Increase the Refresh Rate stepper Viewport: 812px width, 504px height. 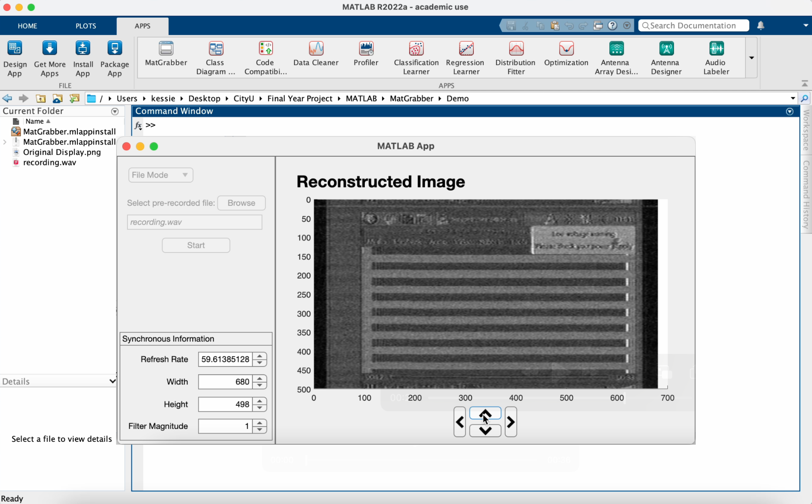coord(260,356)
